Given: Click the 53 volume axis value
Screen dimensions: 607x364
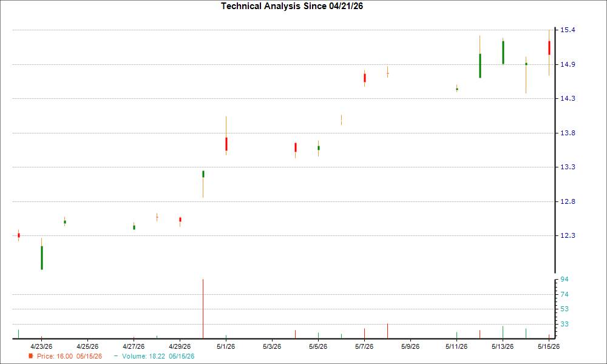Looking at the screenshot, I should (565, 309).
